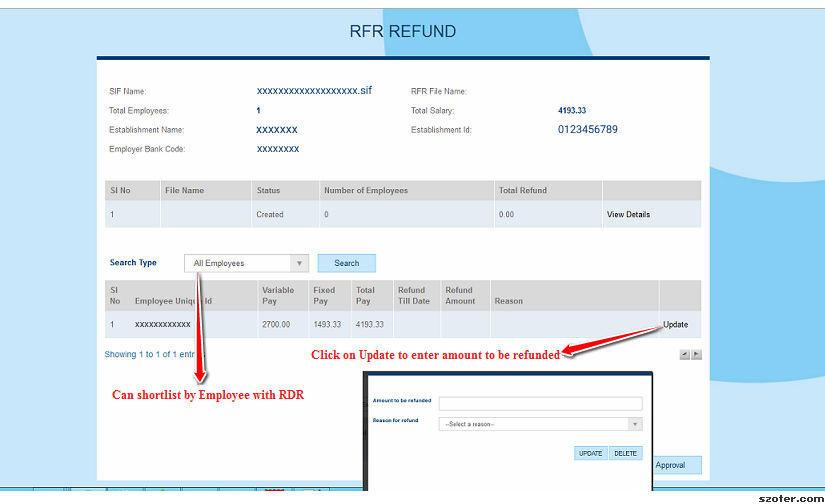The height and width of the screenshot is (504, 825).
Task: Expand the Search Type dropdown arrow
Action: pos(299,263)
